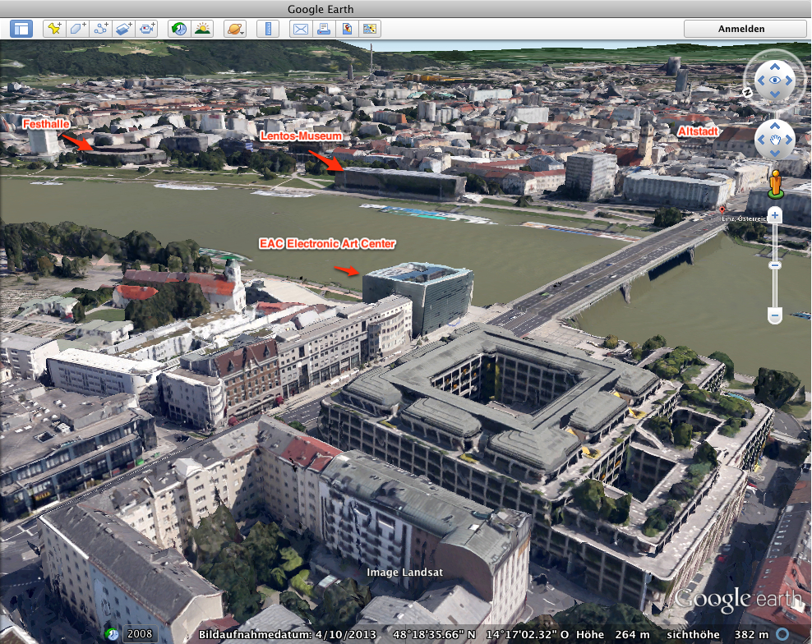Open the ruler measurement tool
812x644 pixels.
(x=268, y=29)
